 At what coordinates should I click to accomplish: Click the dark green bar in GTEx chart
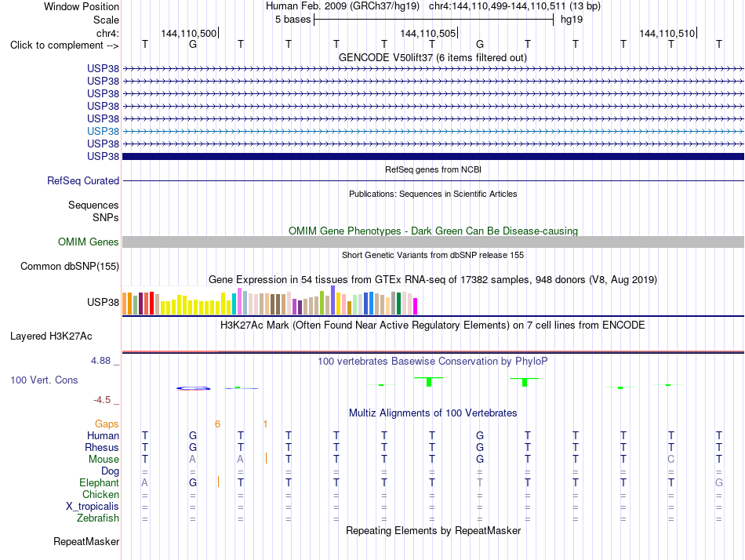click(398, 304)
